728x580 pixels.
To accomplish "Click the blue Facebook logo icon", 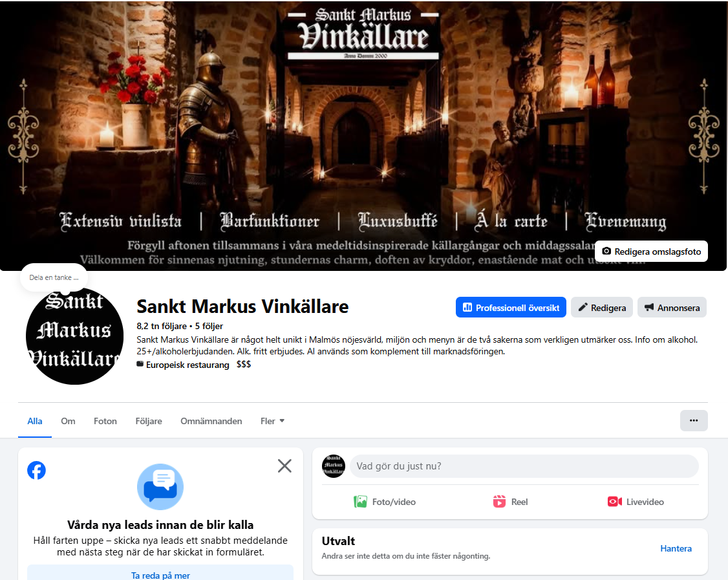I will 36,470.
